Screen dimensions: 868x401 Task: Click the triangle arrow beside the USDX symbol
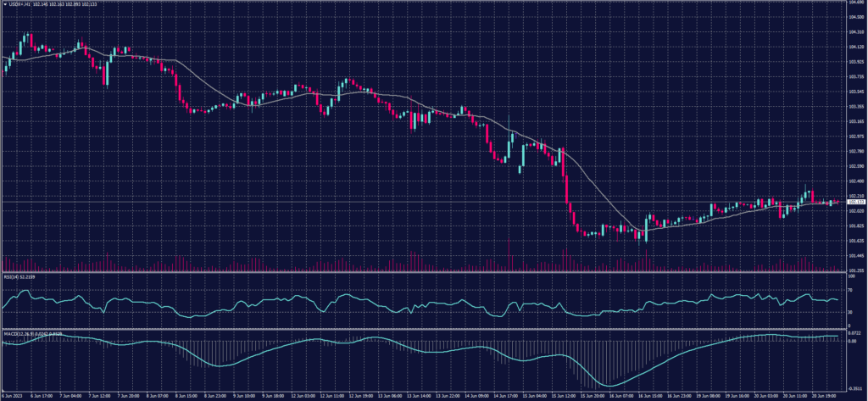tap(4, 3)
